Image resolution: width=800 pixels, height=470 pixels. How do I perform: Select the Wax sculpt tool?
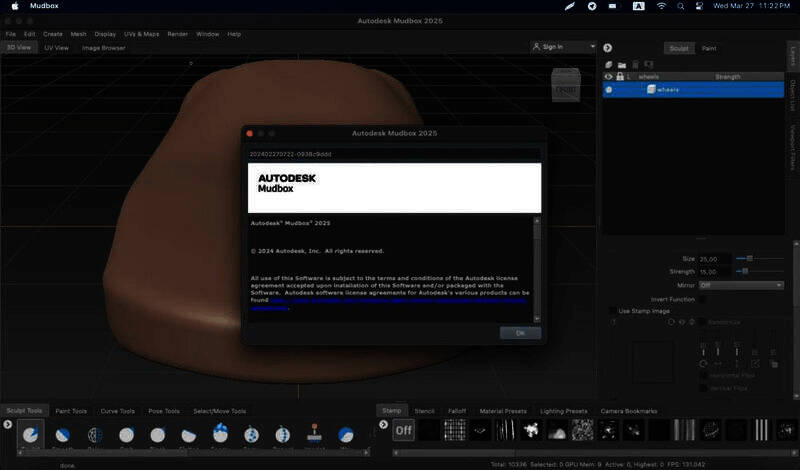345,435
